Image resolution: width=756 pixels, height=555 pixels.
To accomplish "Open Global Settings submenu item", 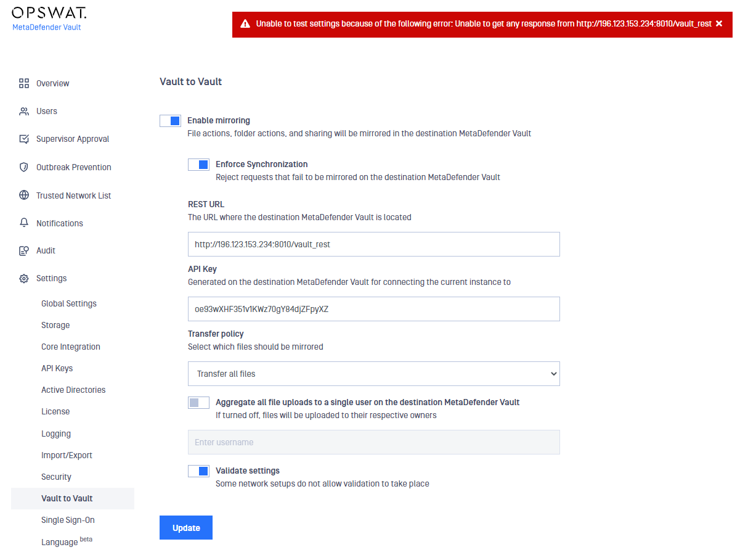I will click(68, 303).
